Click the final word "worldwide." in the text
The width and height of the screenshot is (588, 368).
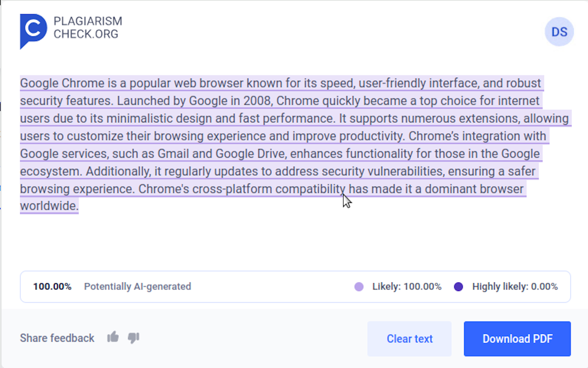click(x=49, y=206)
